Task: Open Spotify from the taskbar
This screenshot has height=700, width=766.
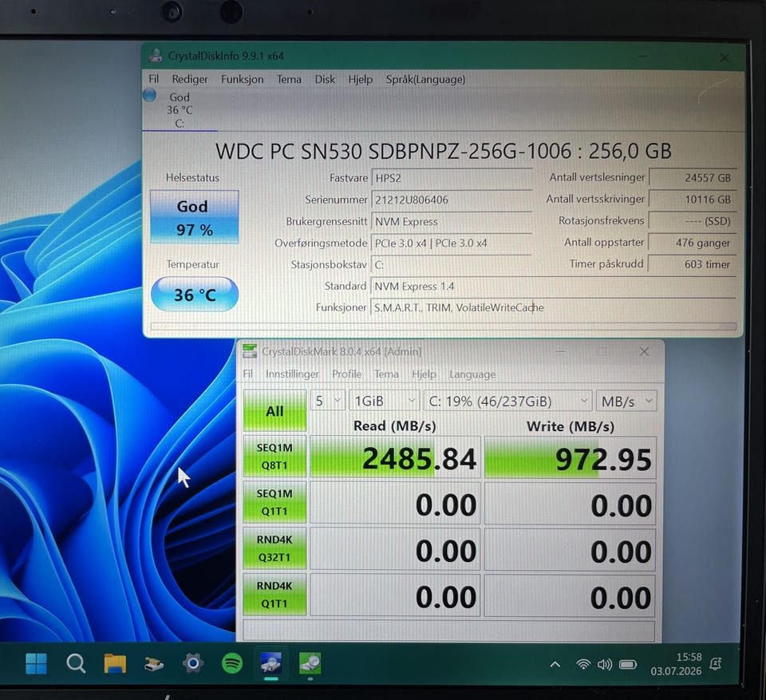Action: [232, 664]
